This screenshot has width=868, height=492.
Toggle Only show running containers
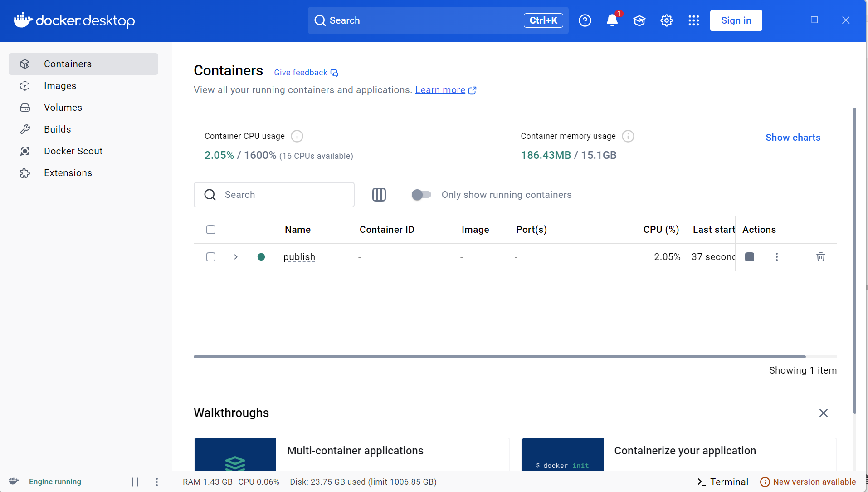pyautogui.click(x=421, y=195)
